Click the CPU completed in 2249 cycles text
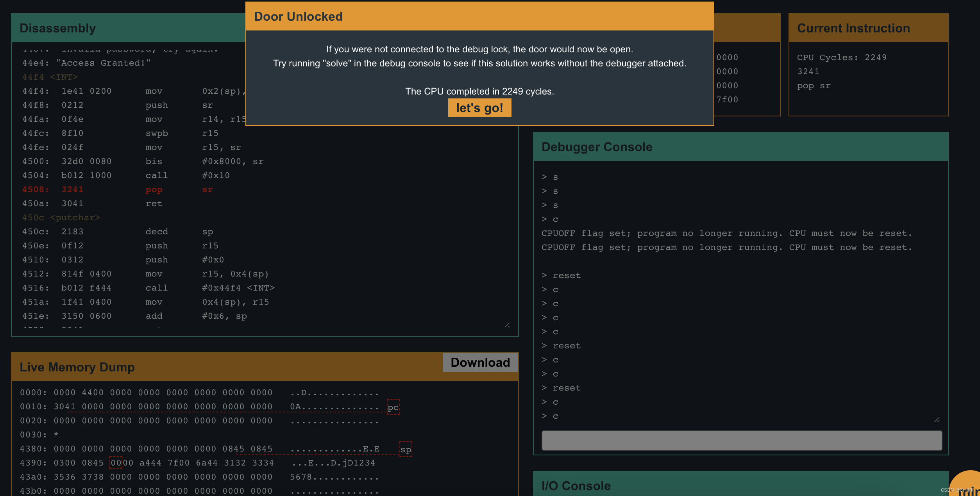 tap(479, 91)
